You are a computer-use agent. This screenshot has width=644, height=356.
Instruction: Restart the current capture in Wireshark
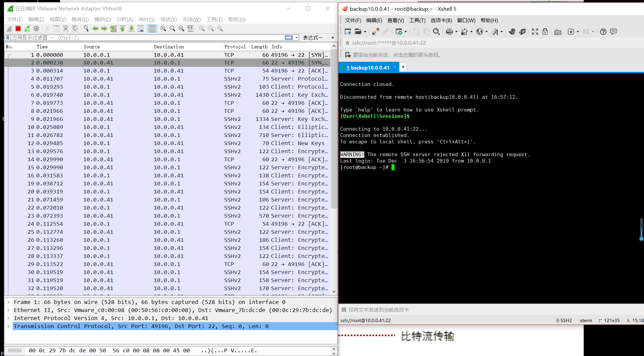coord(27,29)
